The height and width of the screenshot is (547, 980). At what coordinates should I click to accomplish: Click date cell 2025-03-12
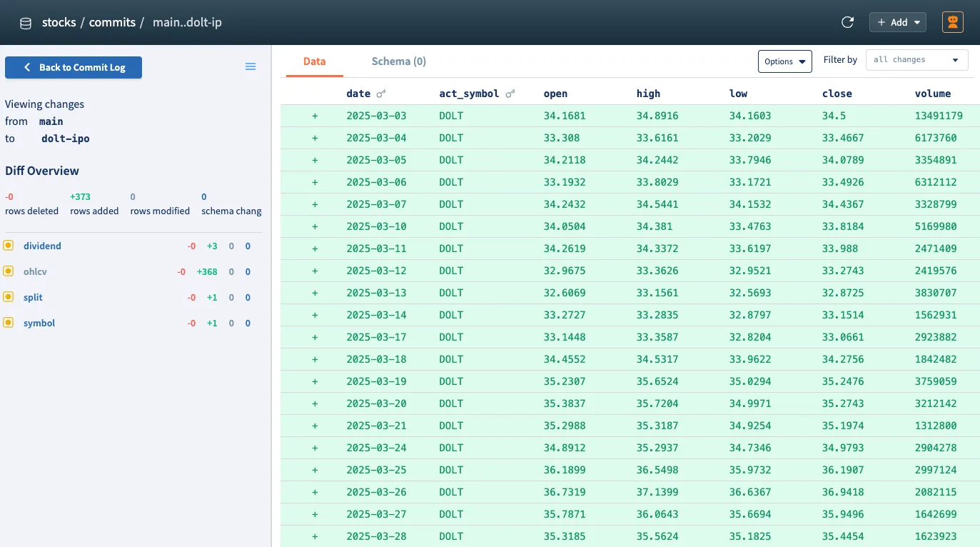pyautogui.click(x=376, y=271)
